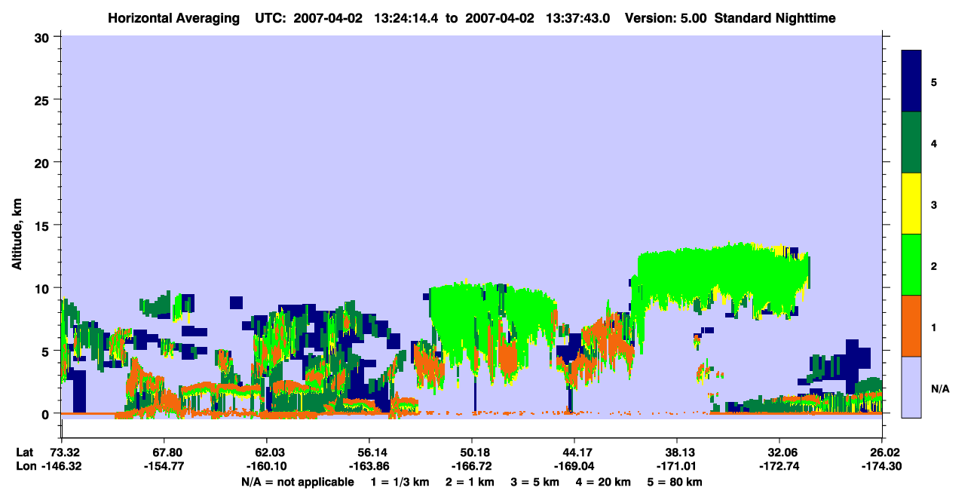Click the '1 = 1/3 km' legend note
The height and width of the screenshot is (503, 980).
point(400,482)
